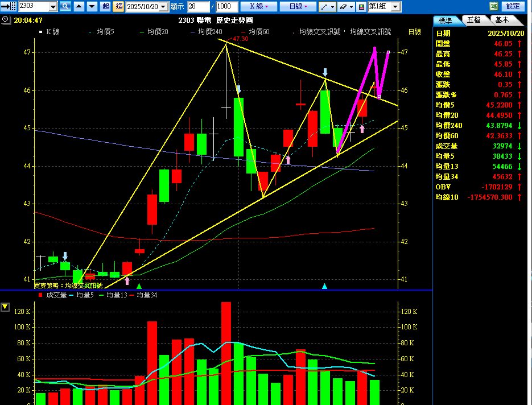Click the 均量13 value 54466
The image size is (532, 405).
pos(502,167)
